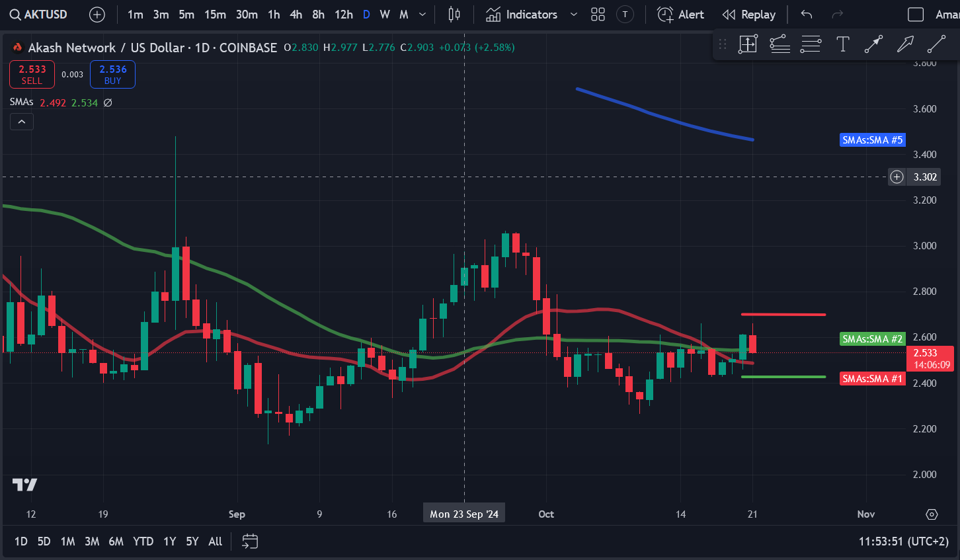This screenshot has width=960, height=560.
Task: Click the add symbol plus icon
Action: tap(97, 15)
